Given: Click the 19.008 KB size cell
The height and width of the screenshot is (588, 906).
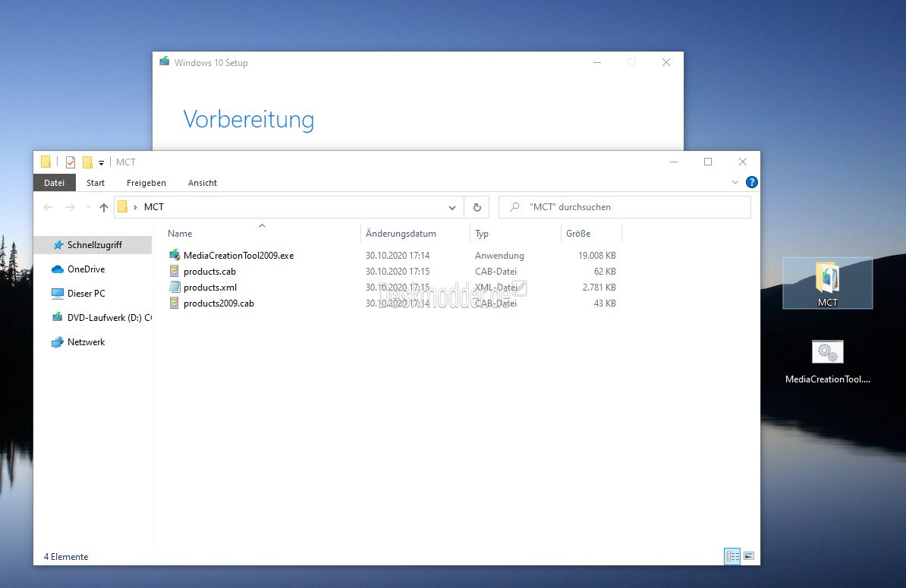Looking at the screenshot, I should 597,255.
